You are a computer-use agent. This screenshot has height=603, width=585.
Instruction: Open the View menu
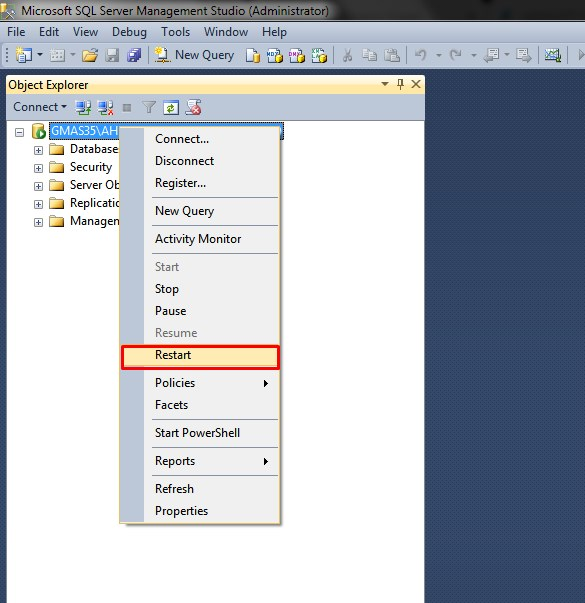click(x=85, y=32)
